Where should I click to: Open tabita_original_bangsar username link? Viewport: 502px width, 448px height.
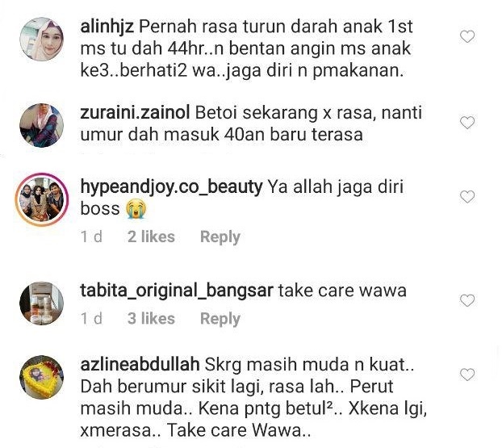coord(177,291)
